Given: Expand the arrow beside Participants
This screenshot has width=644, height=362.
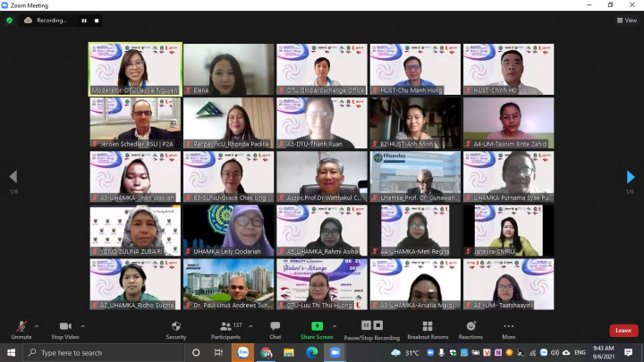Looking at the screenshot, I should pyautogui.click(x=250, y=326).
